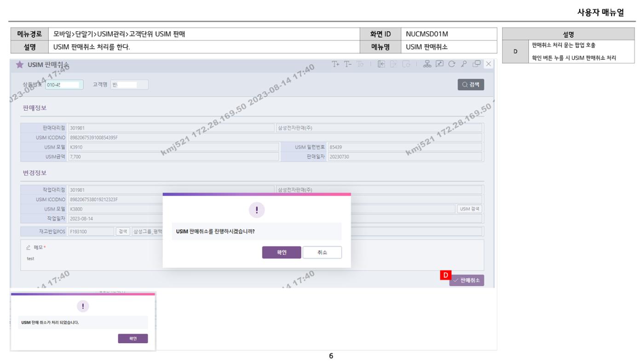Click the gray 검색 button with magnifier
This screenshot has width=644, height=362.
coord(471,85)
